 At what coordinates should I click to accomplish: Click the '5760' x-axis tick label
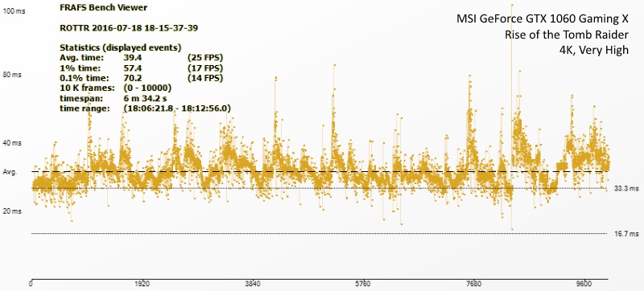(x=363, y=284)
